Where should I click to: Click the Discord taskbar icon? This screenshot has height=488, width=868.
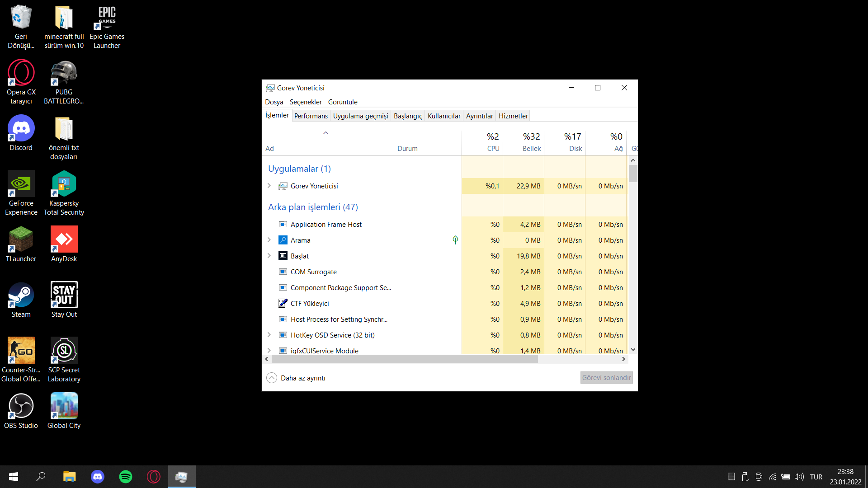pyautogui.click(x=98, y=477)
